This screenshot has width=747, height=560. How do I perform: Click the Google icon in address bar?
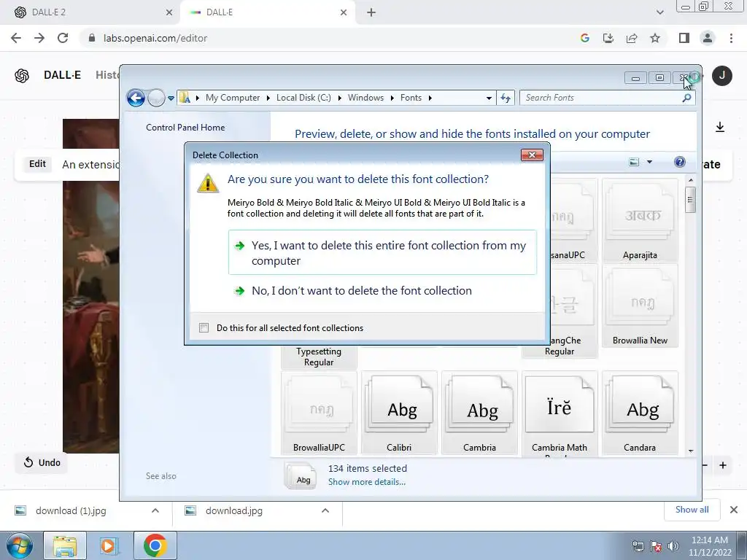(x=584, y=38)
